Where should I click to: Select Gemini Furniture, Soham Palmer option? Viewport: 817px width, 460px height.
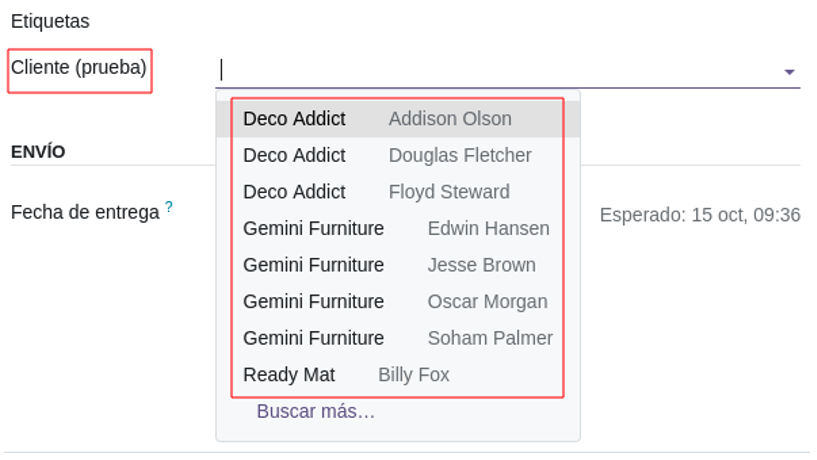tap(398, 338)
